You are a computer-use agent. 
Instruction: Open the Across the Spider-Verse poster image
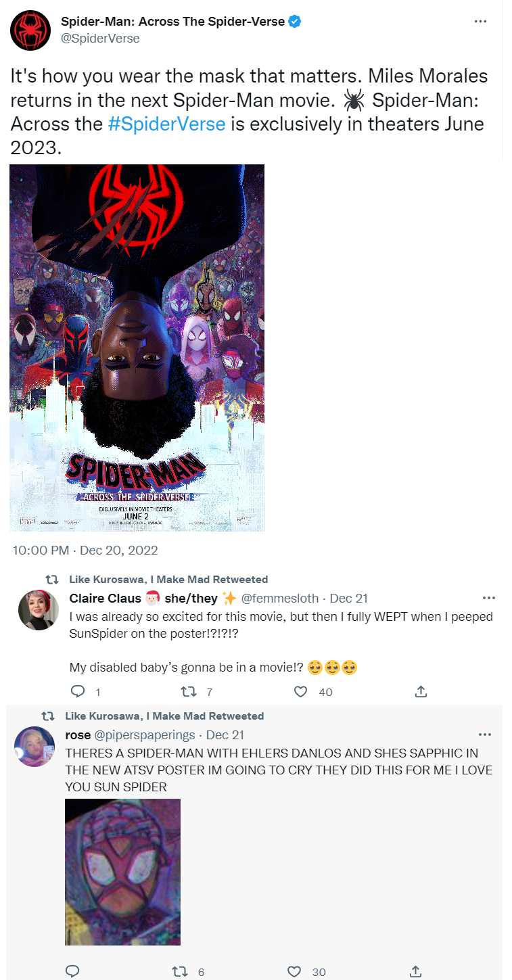137,348
